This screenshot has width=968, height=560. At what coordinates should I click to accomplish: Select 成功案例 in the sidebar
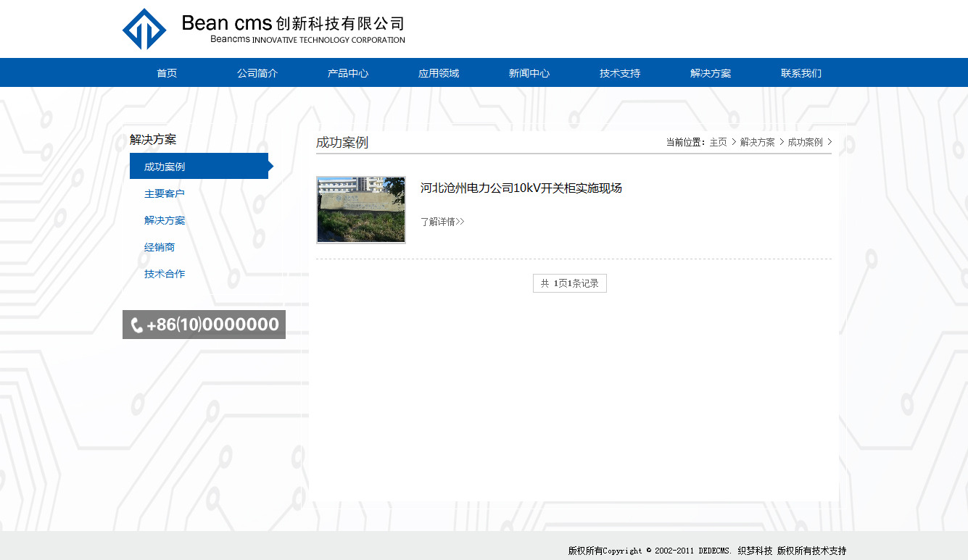coord(165,167)
